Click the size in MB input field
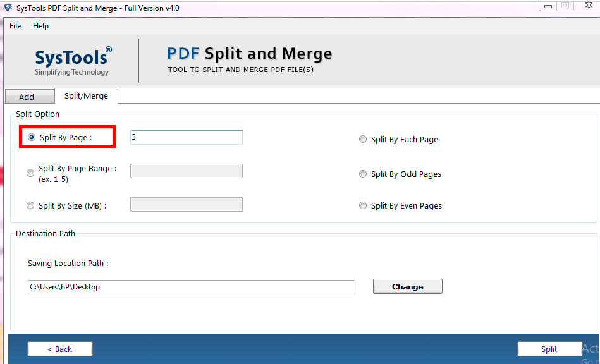This screenshot has width=600, height=364. 187,205
